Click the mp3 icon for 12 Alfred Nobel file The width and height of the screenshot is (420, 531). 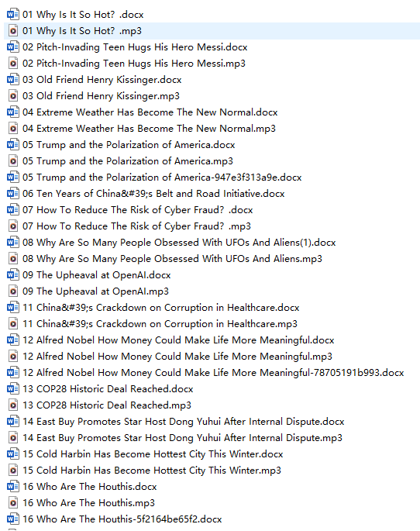(x=13, y=357)
